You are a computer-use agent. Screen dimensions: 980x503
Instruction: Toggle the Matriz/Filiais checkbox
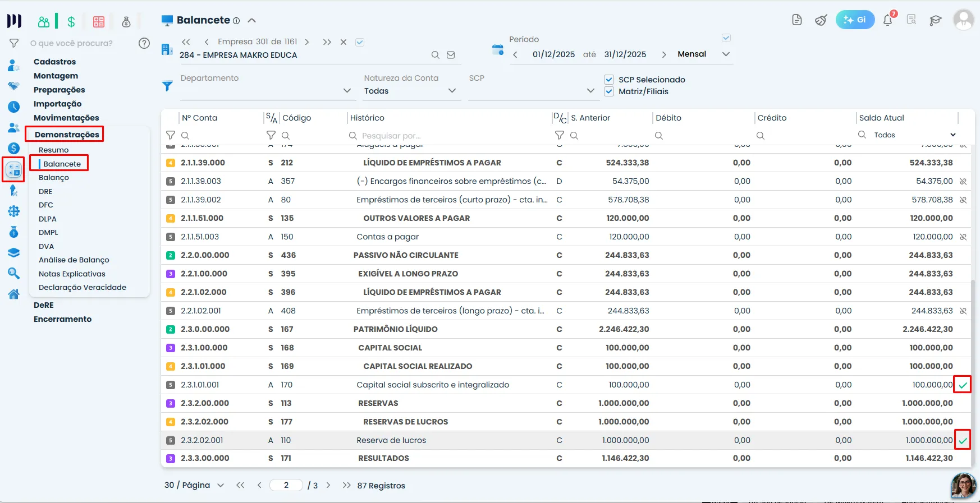[x=609, y=91]
